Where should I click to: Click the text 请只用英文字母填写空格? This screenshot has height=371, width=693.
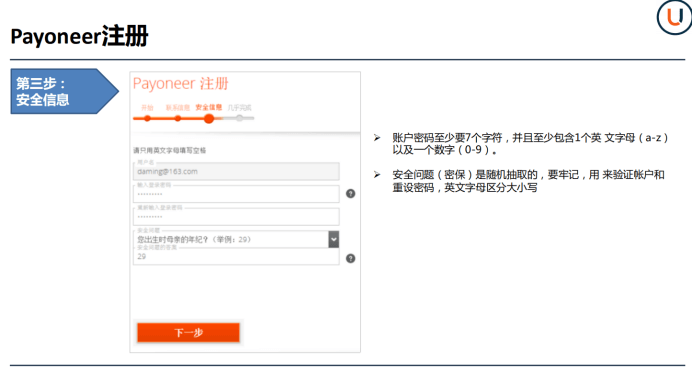click(x=169, y=150)
